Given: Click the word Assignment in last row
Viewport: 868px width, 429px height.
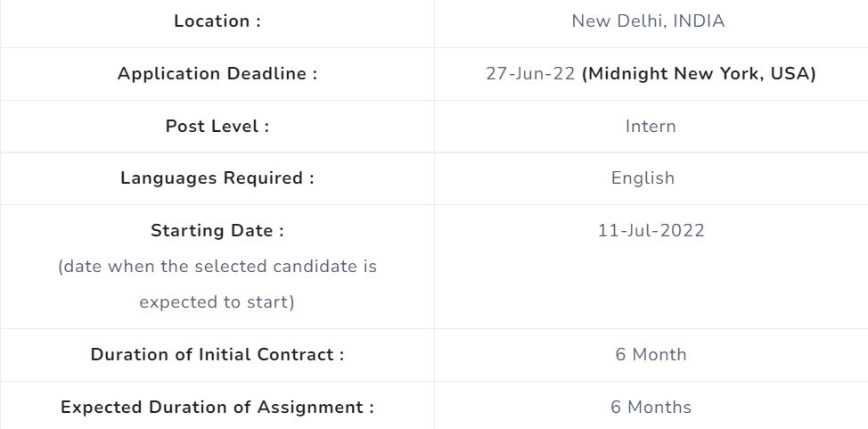Looking at the screenshot, I should point(310,408).
